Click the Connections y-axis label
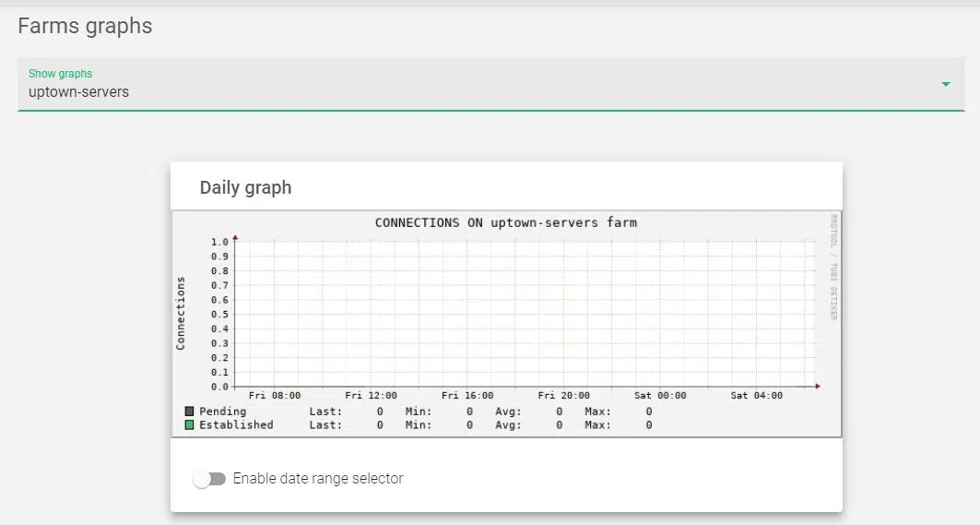The image size is (980, 525). coord(181,313)
